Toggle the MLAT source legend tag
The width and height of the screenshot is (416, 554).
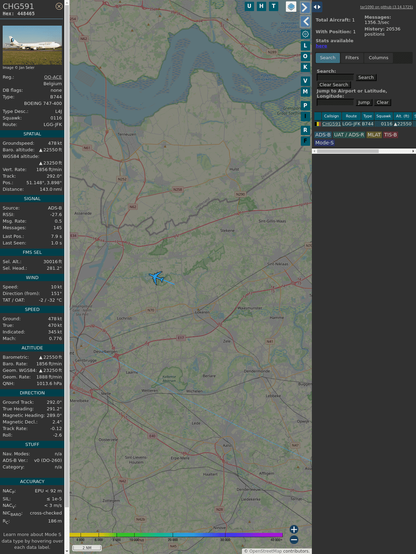[x=374, y=135]
